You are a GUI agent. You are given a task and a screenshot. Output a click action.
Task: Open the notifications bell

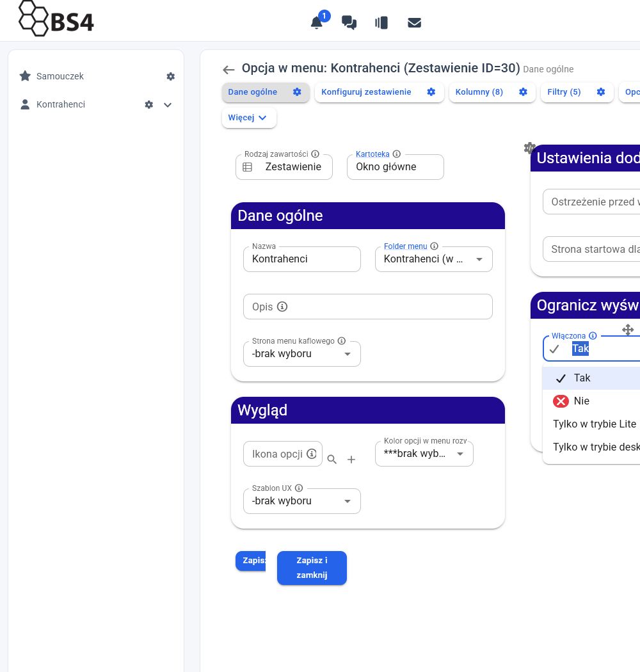coord(317,22)
